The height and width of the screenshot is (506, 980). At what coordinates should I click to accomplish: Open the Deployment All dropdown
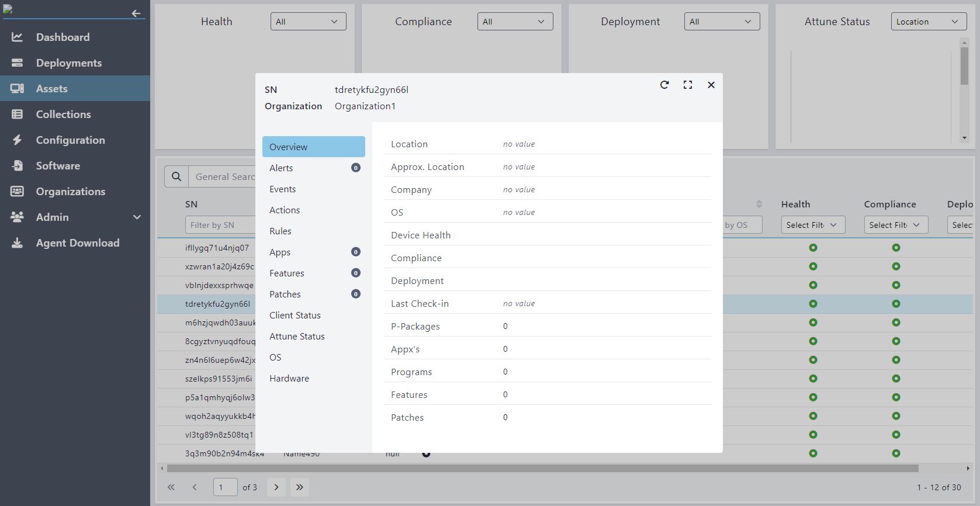pos(722,22)
